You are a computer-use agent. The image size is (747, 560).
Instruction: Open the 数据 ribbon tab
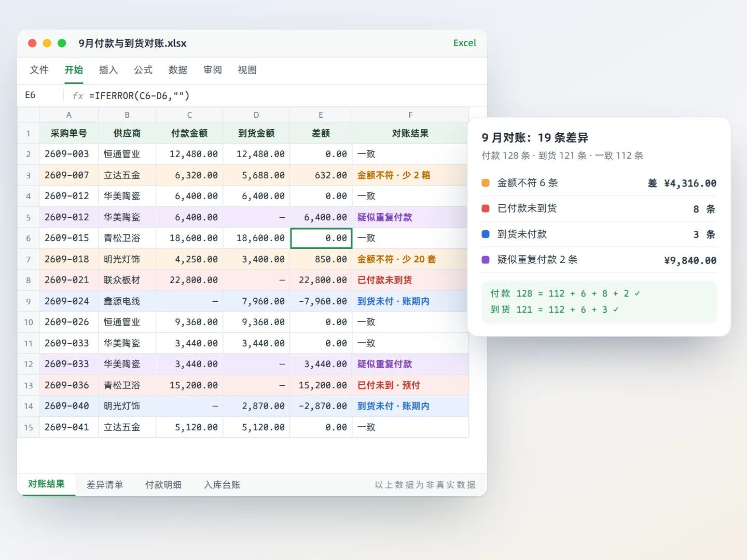pyautogui.click(x=178, y=70)
